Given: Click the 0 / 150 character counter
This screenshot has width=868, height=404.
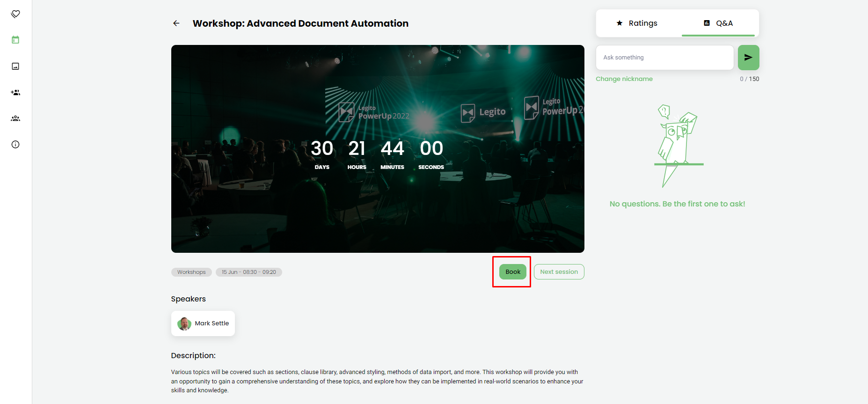Looking at the screenshot, I should point(749,79).
